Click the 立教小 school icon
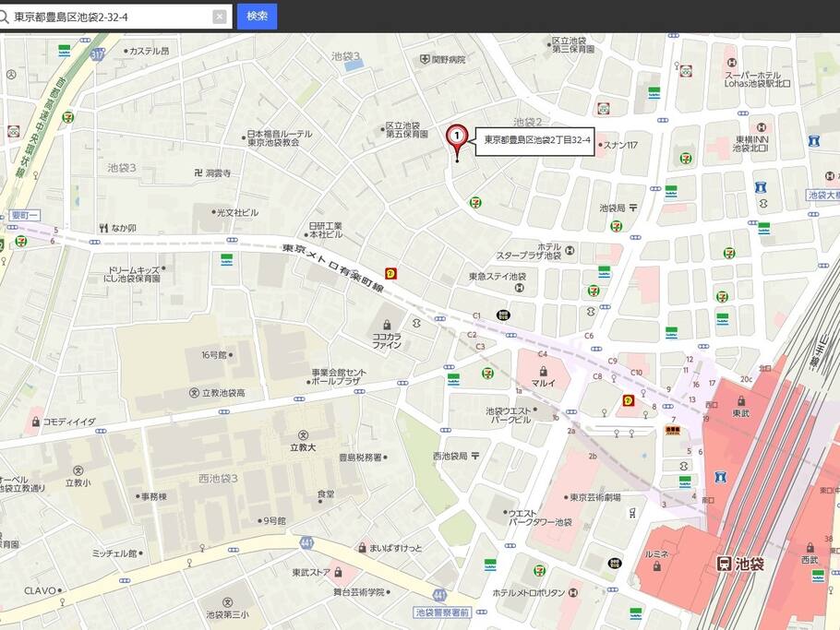840x630 pixels. [x=78, y=470]
